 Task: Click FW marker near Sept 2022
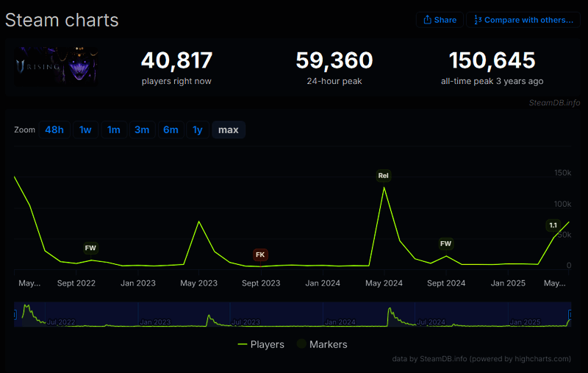click(x=90, y=248)
